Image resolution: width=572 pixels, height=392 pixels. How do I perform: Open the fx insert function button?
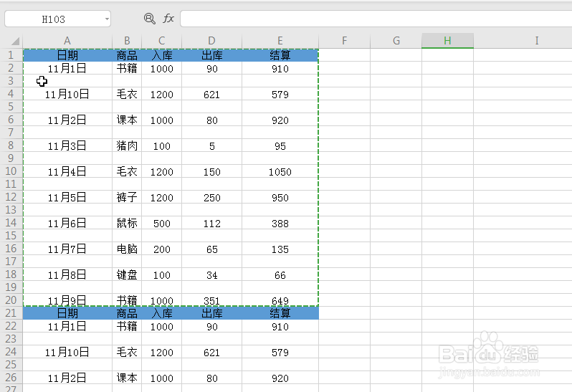click(x=168, y=18)
